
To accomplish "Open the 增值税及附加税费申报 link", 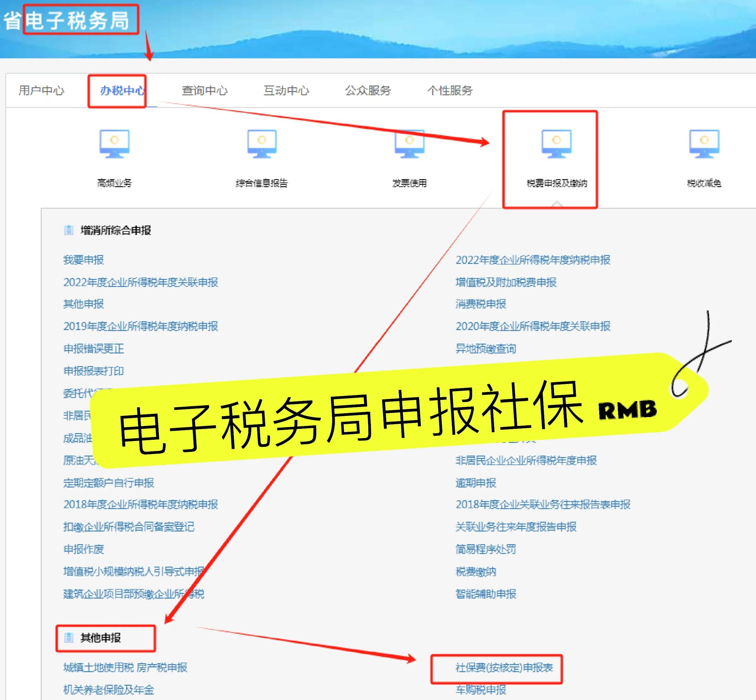I will click(506, 282).
